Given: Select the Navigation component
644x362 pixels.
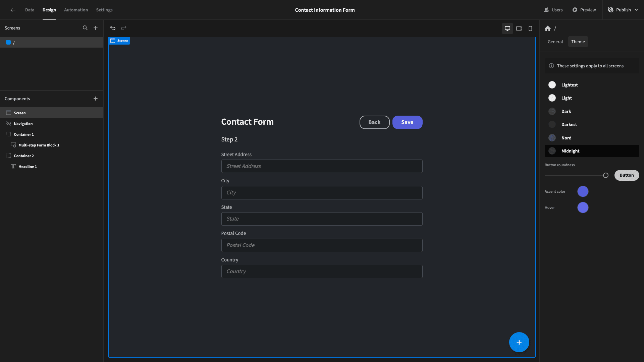Looking at the screenshot, I should (52, 124).
